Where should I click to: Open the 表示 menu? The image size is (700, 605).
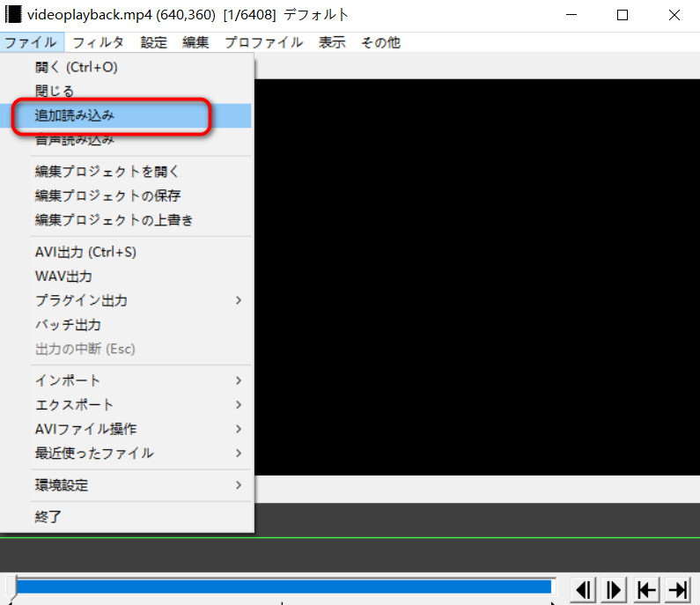332,42
